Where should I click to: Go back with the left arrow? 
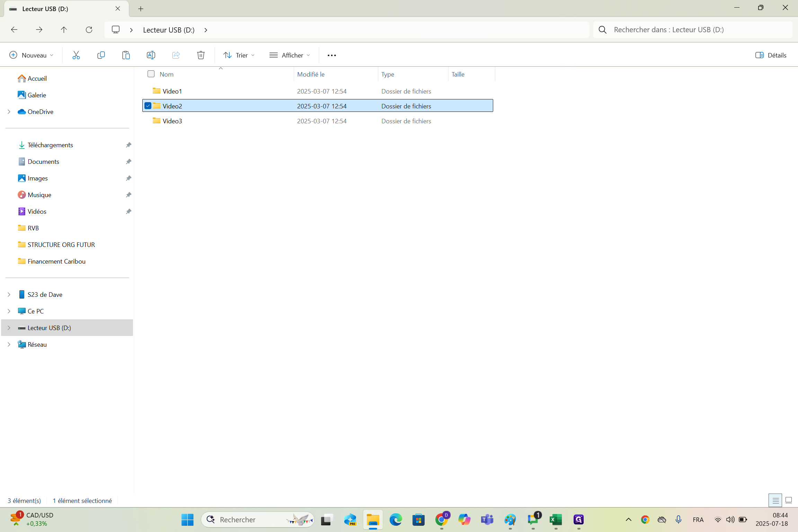[14, 30]
